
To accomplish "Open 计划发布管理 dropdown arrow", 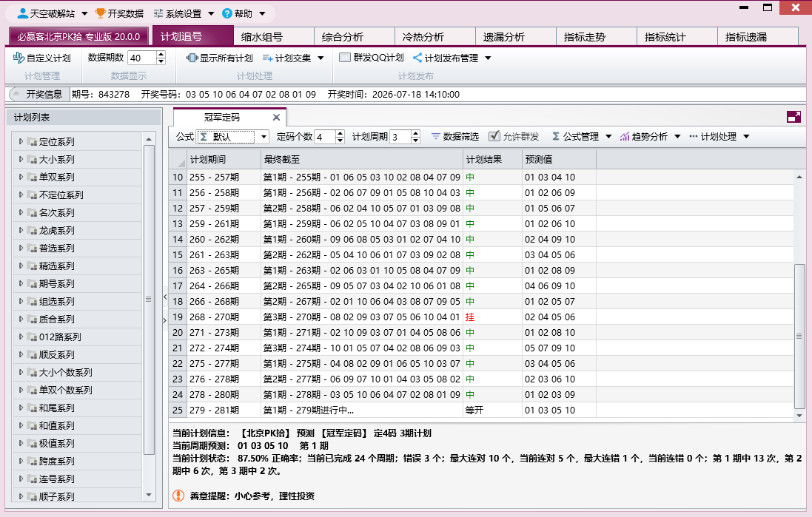I will 488,58.
